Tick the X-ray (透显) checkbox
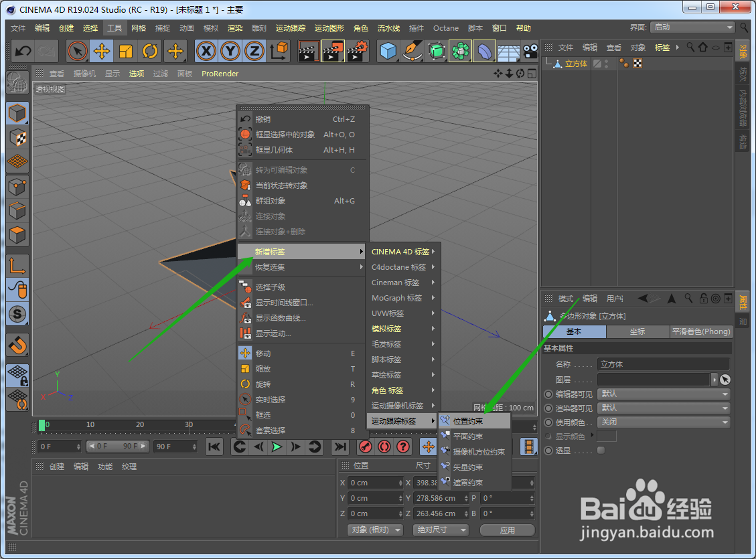This screenshot has height=559, width=756. pos(601,450)
